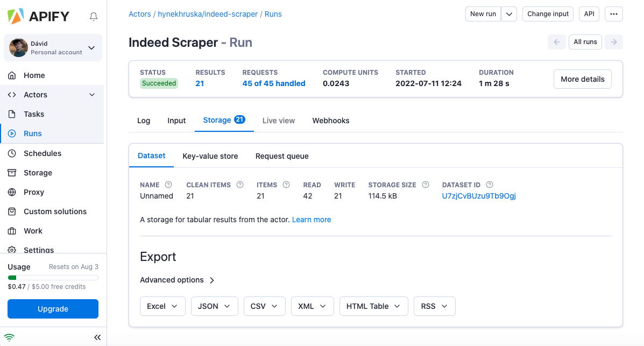Open the 45 of 45 handled link

(x=273, y=83)
